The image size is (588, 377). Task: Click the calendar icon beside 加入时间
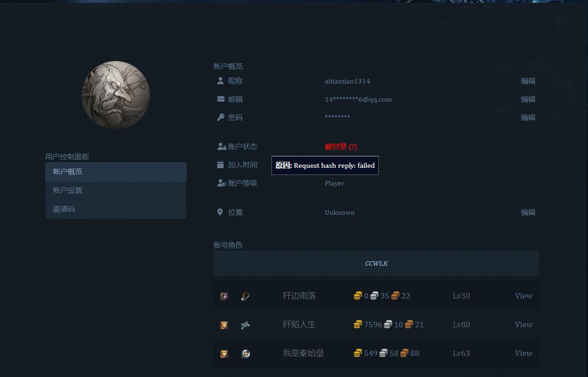pyautogui.click(x=220, y=165)
